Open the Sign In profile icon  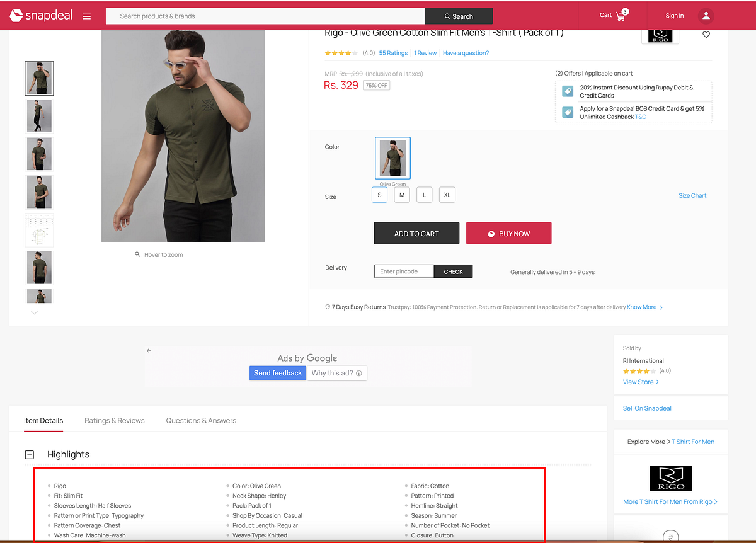click(706, 16)
